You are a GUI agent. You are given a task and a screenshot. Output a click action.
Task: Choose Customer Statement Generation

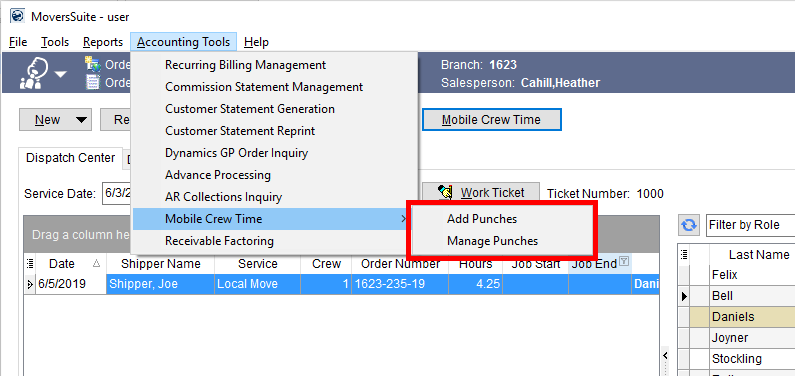pyautogui.click(x=274, y=109)
